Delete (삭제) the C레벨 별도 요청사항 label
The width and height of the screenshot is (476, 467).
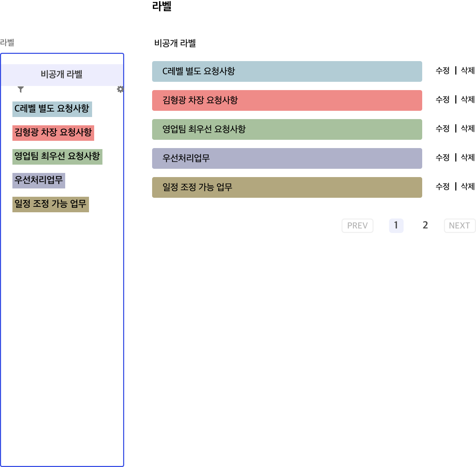(x=468, y=71)
